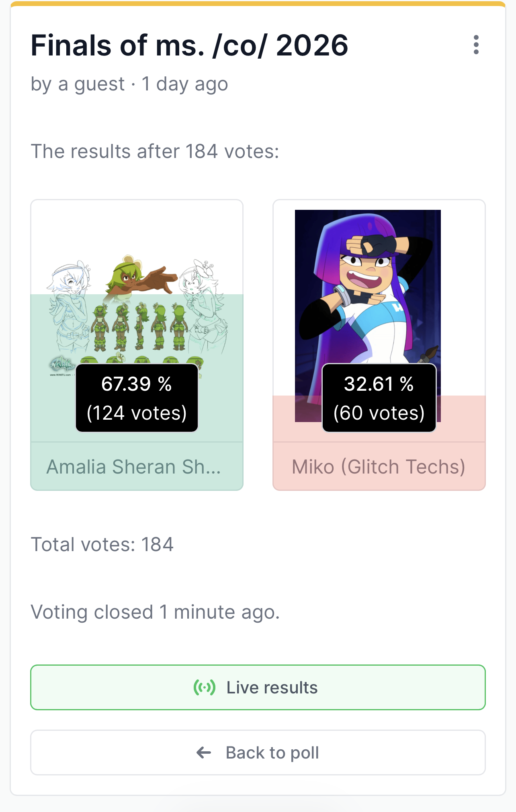Click the Amalia Sheran Sh... option label
Screen dimensions: 516x812
click(x=134, y=467)
